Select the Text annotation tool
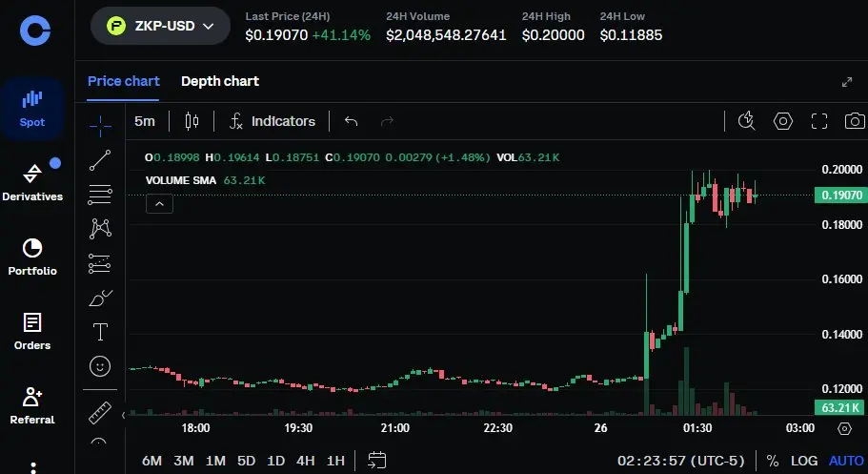The width and height of the screenshot is (868, 474). [x=100, y=332]
